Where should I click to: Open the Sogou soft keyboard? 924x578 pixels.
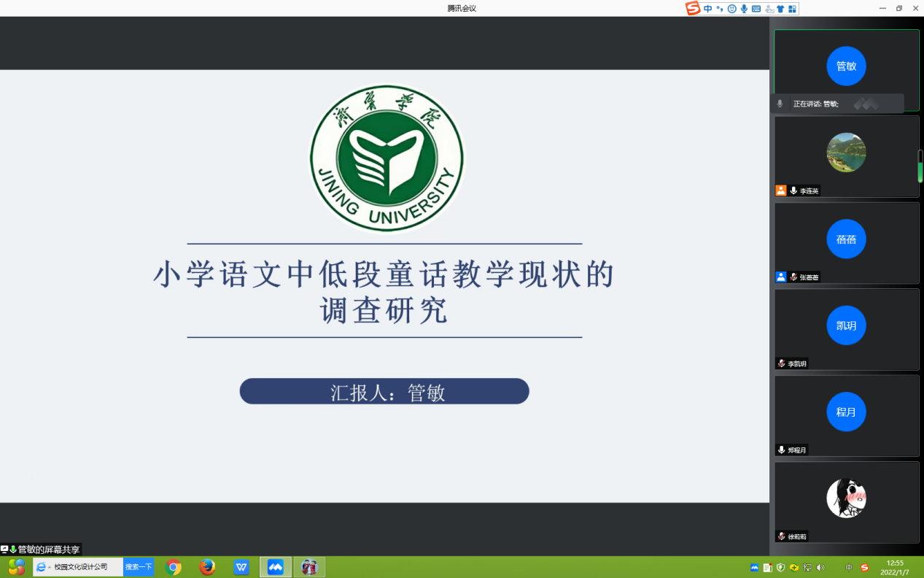[756, 9]
